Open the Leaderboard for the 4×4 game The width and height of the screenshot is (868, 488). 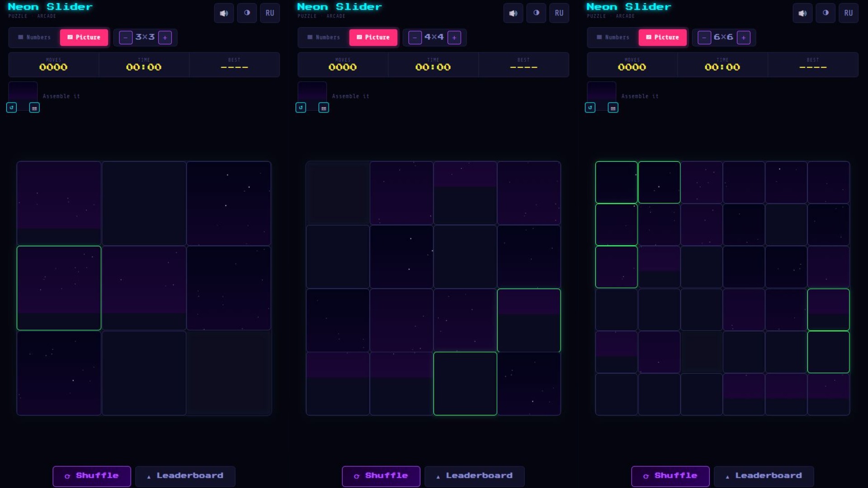(x=475, y=476)
